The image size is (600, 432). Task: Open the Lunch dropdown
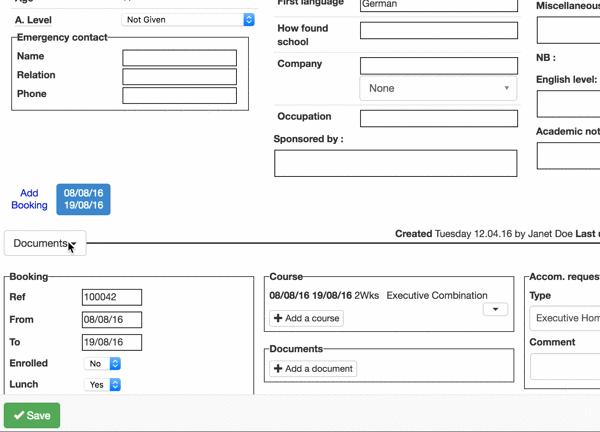[102, 385]
